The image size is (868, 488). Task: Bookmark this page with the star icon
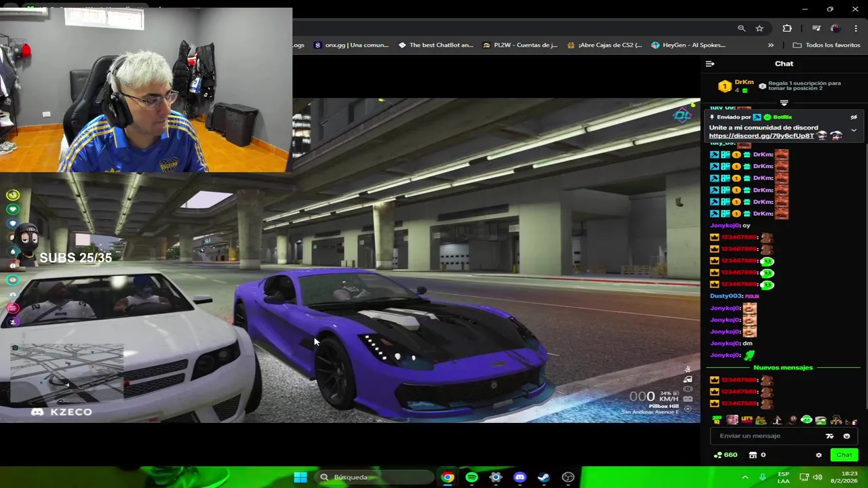[x=759, y=28]
